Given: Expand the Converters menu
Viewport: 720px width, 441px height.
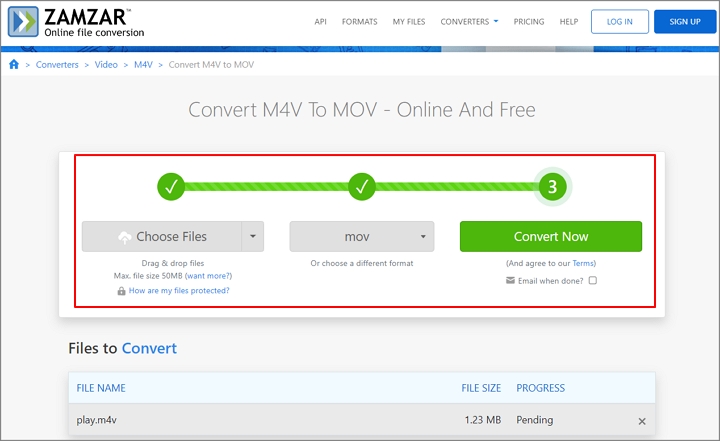Looking at the screenshot, I should click(x=469, y=22).
